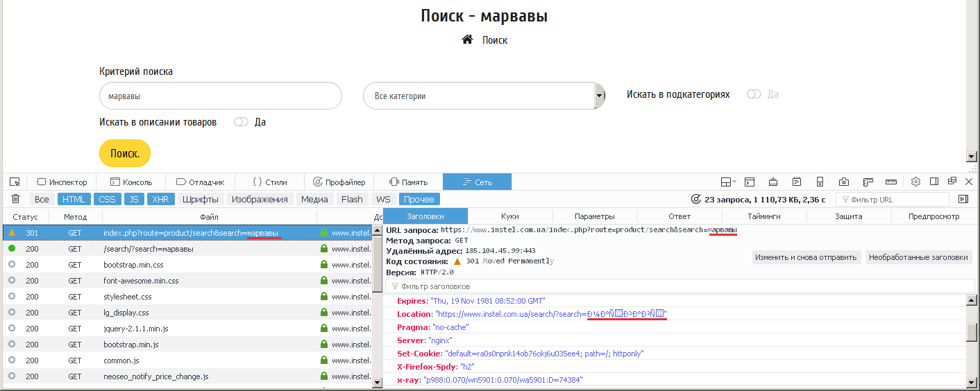Screen dimensions: 980x391
Task: Click the lock icon of bootstrap.min.css row
Action: point(323,265)
